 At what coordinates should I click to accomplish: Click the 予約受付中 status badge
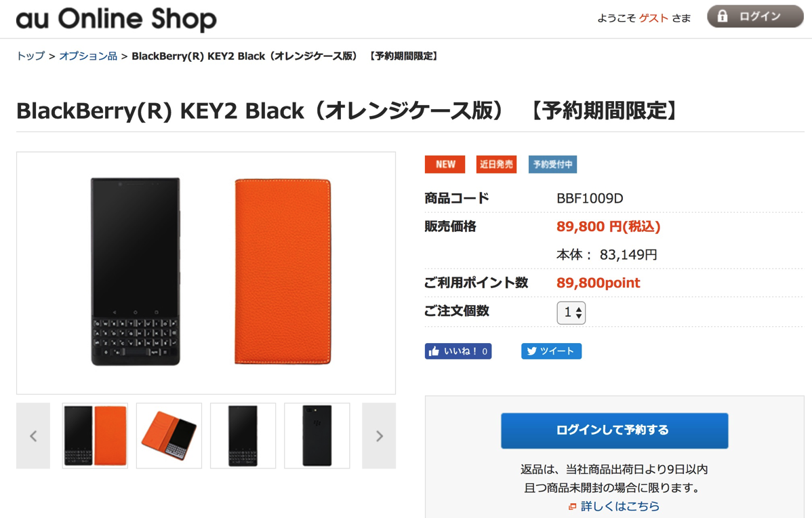pos(552,164)
